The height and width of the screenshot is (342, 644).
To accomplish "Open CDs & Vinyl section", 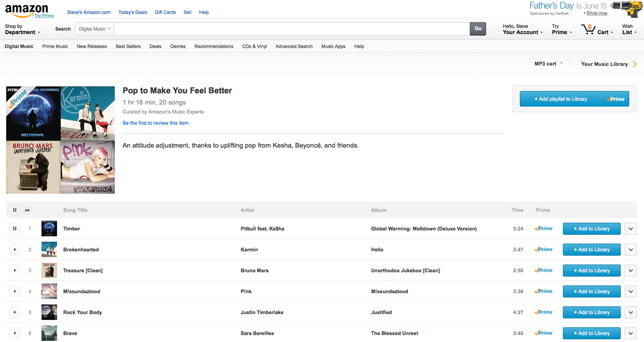I will point(254,47).
